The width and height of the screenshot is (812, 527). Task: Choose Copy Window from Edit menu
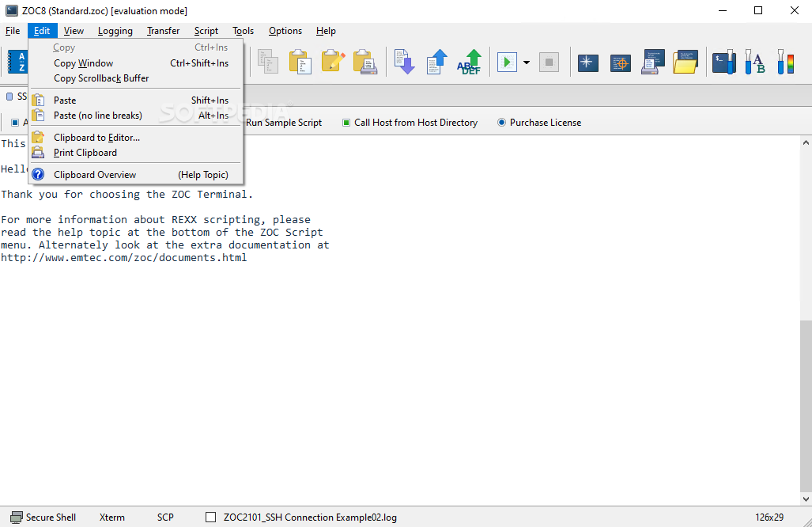[x=136, y=63]
